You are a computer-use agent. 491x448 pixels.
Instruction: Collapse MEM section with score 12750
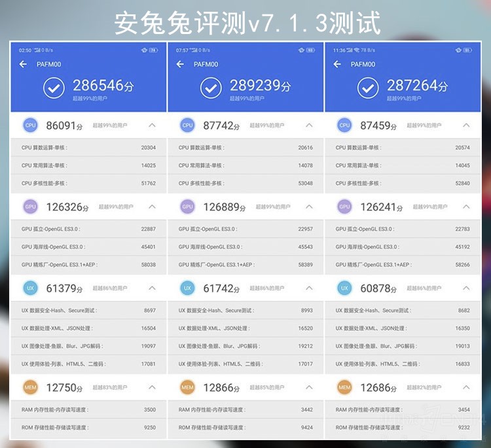(x=152, y=387)
